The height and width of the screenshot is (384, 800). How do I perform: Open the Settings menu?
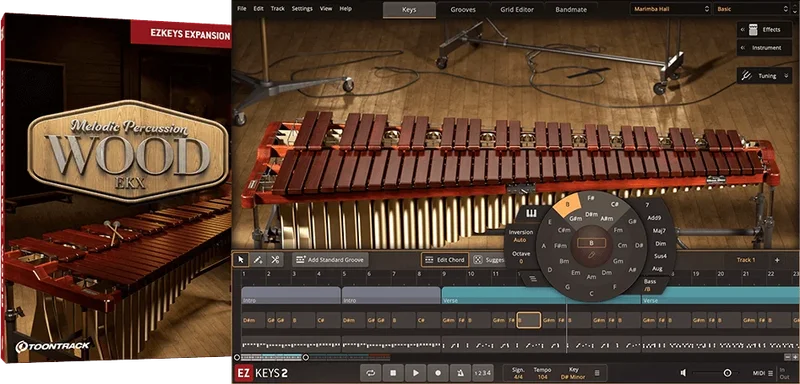(x=302, y=9)
